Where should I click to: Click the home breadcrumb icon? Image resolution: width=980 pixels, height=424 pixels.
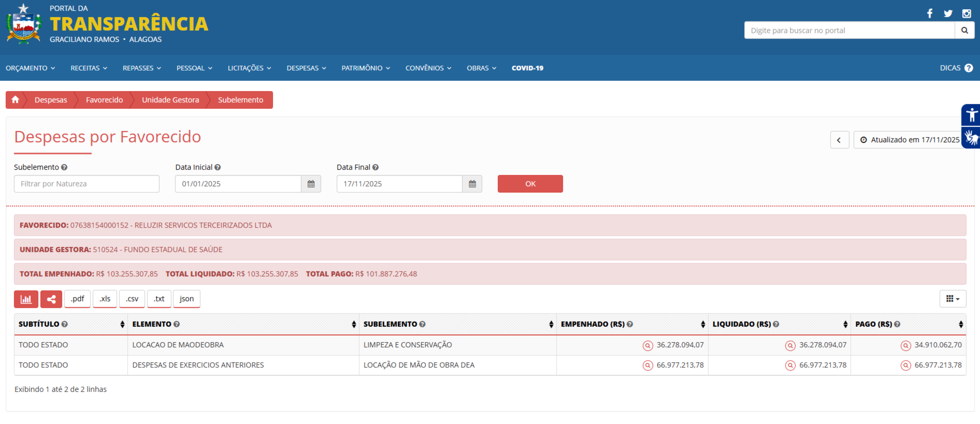pyautogui.click(x=15, y=100)
